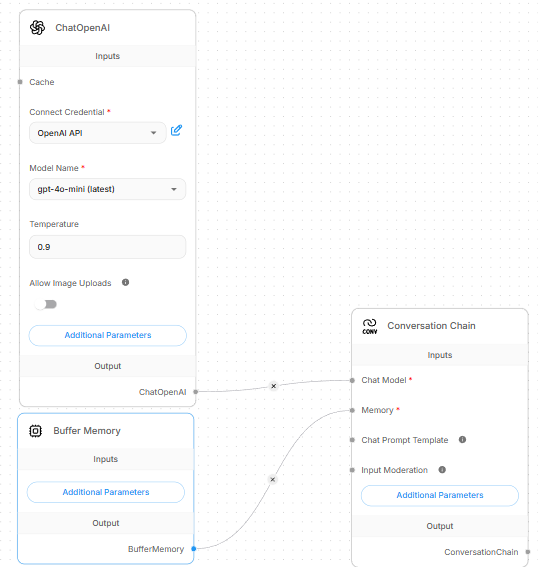The image size is (538, 567).
Task: Click the Cache input anchor point
Action: tap(20, 82)
